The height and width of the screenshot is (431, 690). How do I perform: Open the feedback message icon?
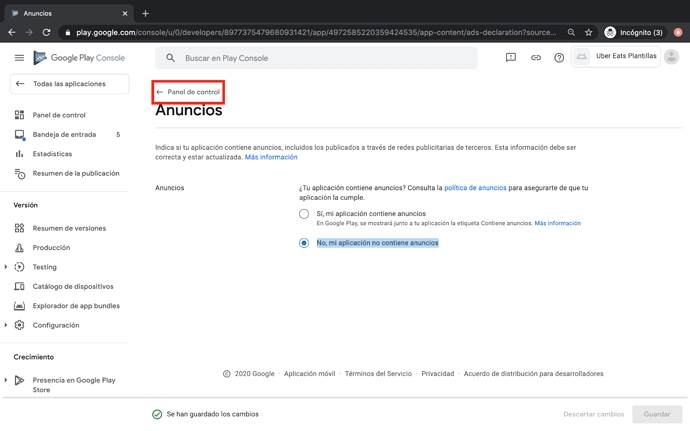510,58
